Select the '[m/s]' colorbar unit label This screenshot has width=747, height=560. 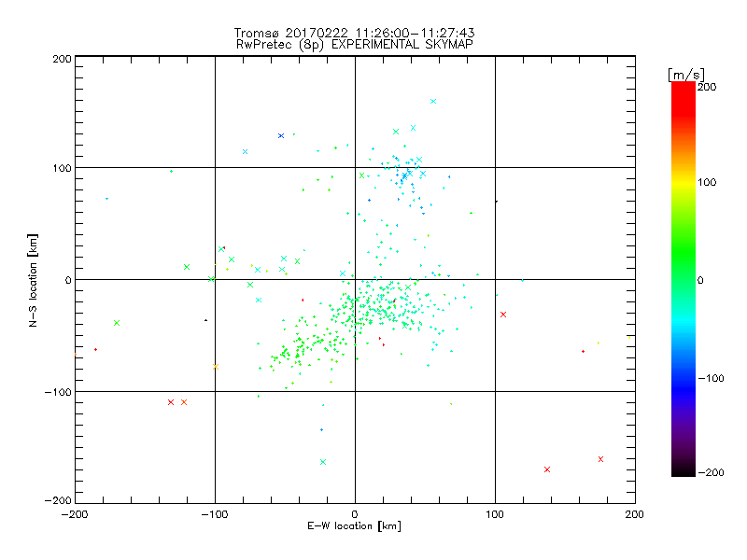686,75
